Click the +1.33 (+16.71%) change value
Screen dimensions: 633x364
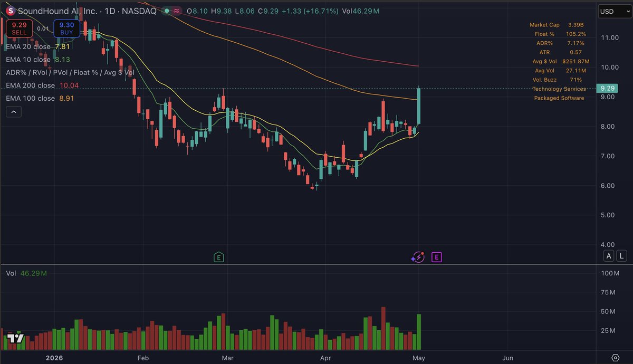point(309,11)
